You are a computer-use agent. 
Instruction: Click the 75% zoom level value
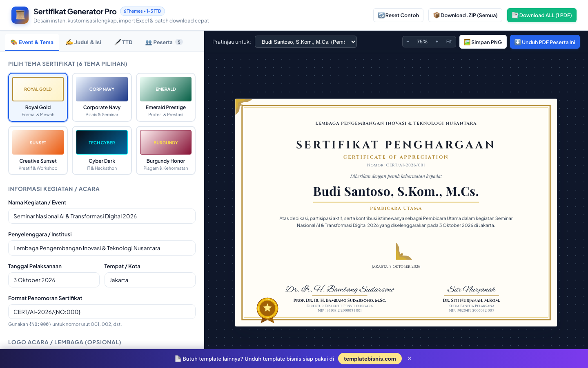click(422, 42)
